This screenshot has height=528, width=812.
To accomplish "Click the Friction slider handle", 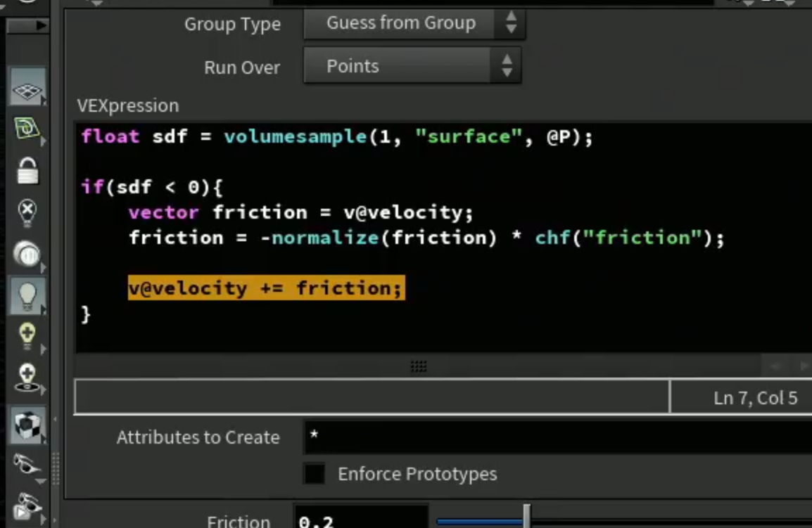I will click(x=526, y=516).
